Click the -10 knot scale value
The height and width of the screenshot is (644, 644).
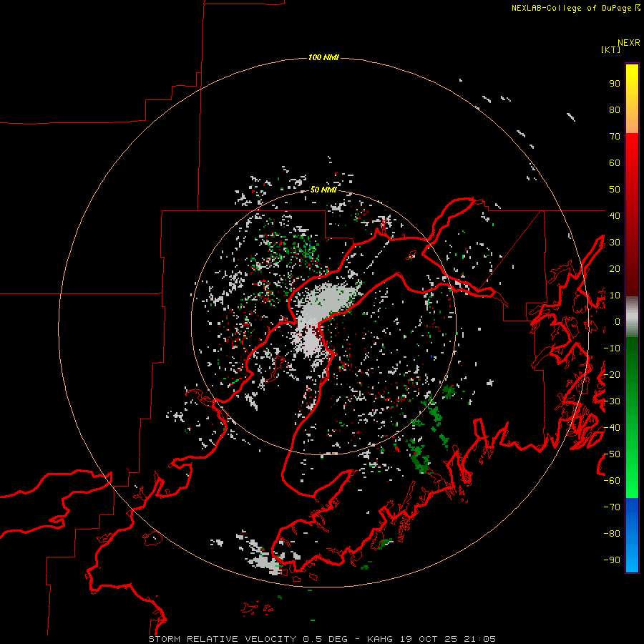click(612, 348)
